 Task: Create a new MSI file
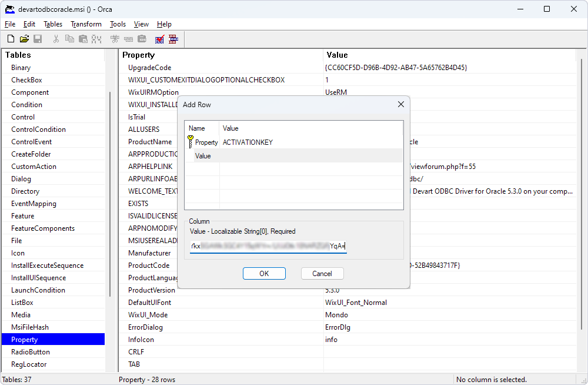[10, 38]
